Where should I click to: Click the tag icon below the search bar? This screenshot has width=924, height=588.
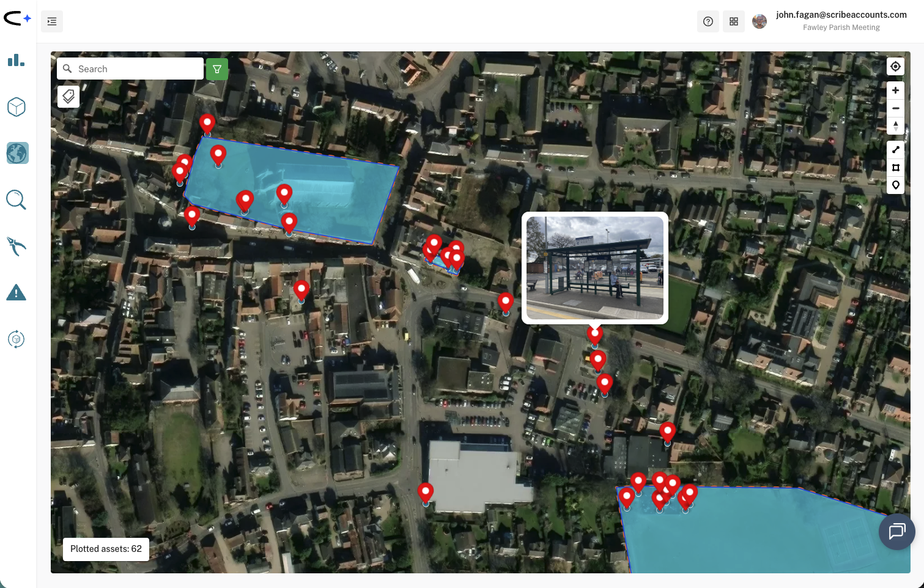point(68,96)
